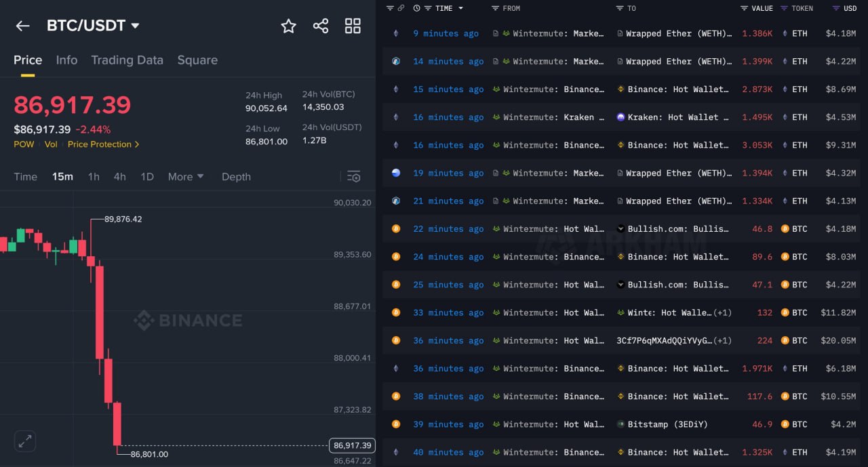
Task: Click the 89,876.42 high marker on the chart
Action: [x=123, y=219]
